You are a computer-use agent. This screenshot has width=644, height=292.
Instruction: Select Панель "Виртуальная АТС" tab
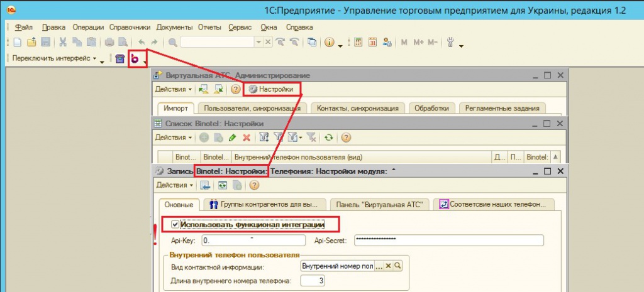(x=379, y=204)
